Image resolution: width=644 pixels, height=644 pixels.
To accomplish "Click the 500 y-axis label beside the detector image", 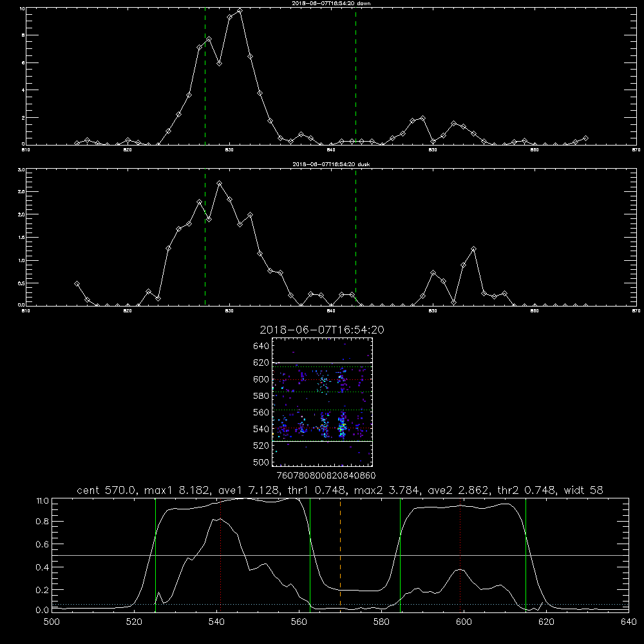I will click(x=261, y=462).
